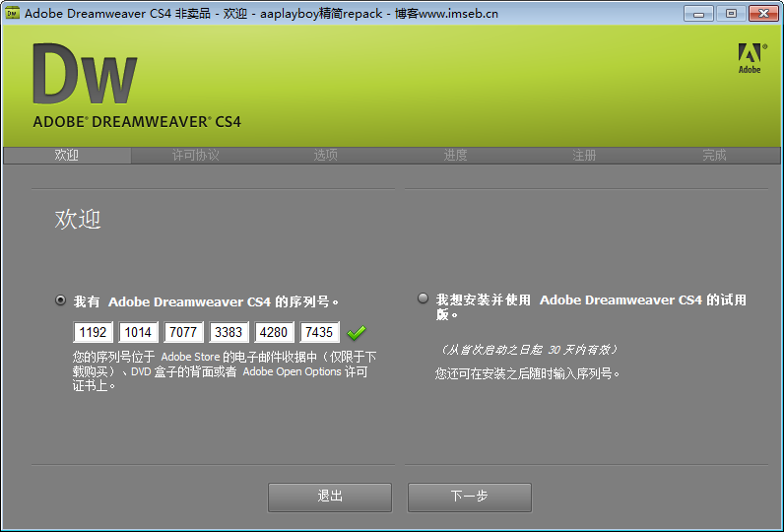Click the serial field containing 1192
The width and height of the screenshot is (784, 532).
coord(93,332)
